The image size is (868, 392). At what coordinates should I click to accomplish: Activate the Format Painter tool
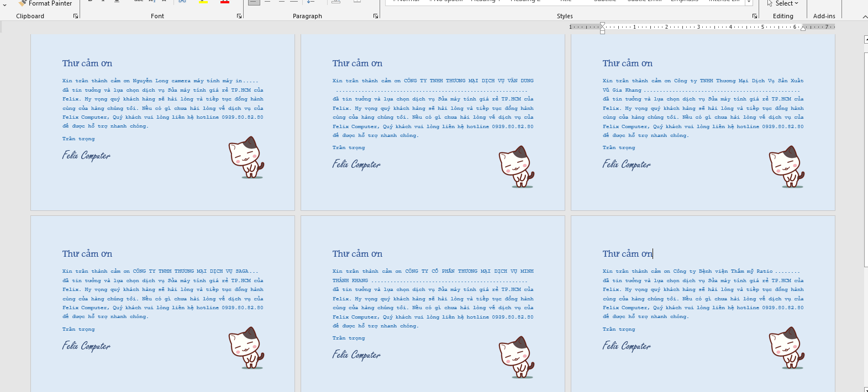pos(45,3)
